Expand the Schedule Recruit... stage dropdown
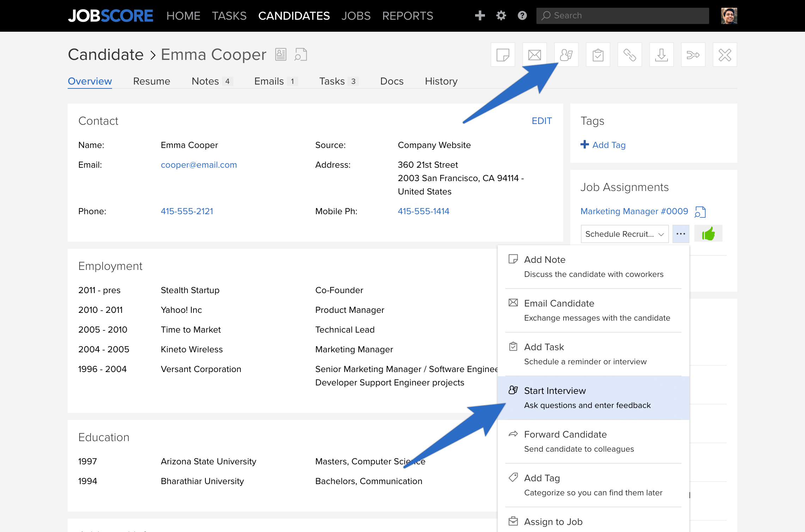The height and width of the screenshot is (532, 805). [625, 234]
